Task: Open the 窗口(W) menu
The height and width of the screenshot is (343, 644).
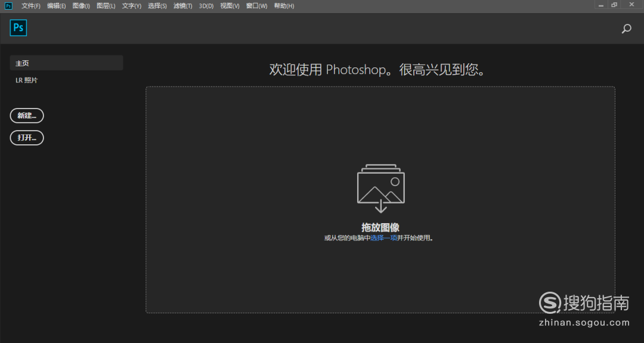Action: 256,6
